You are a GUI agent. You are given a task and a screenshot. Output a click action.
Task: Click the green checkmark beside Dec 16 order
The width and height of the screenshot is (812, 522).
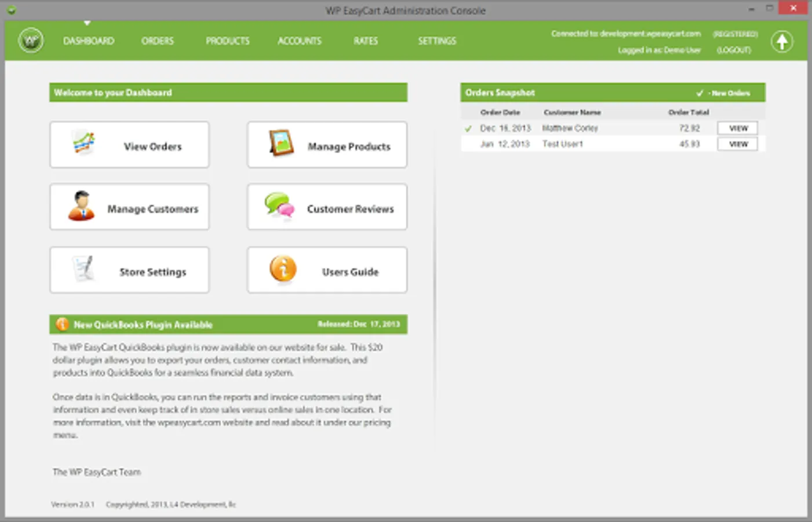468,128
